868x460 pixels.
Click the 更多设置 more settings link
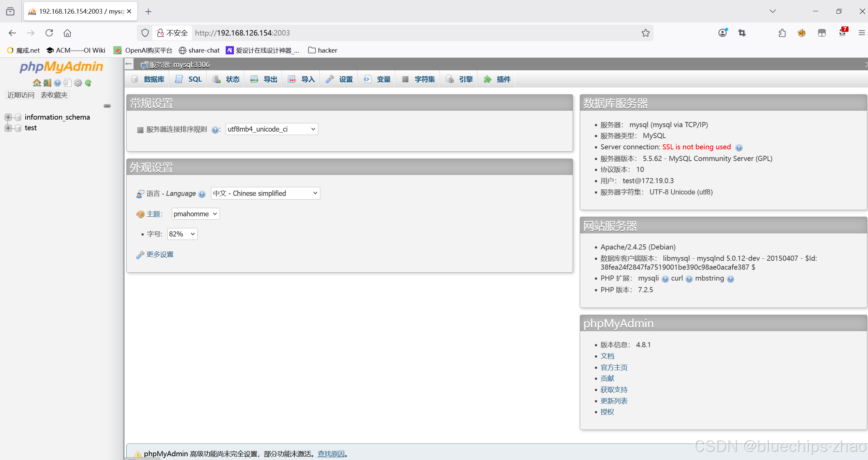tap(160, 254)
